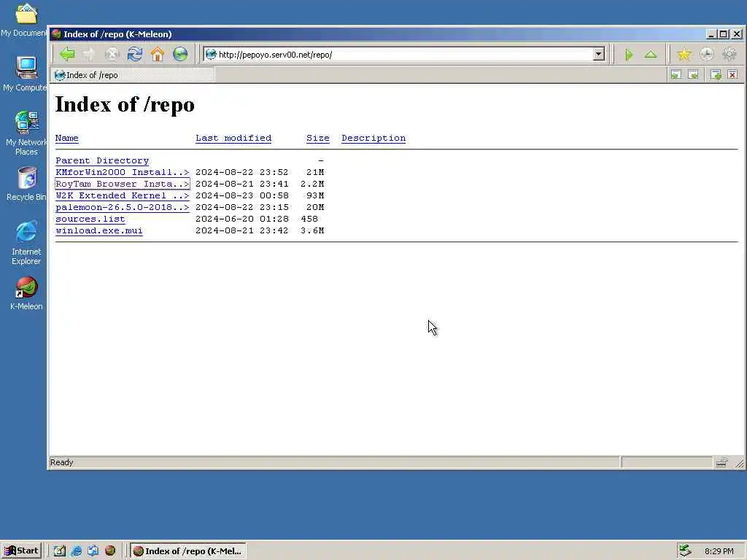Open the RoyTam Browser Insta link
747x560 pixels.
123,184
